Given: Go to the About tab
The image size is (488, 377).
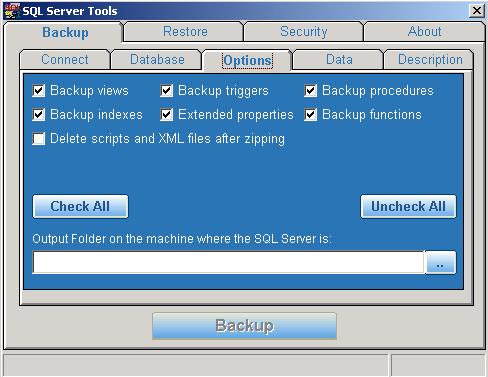Looking at the screenshot, I should click(424, 32).
